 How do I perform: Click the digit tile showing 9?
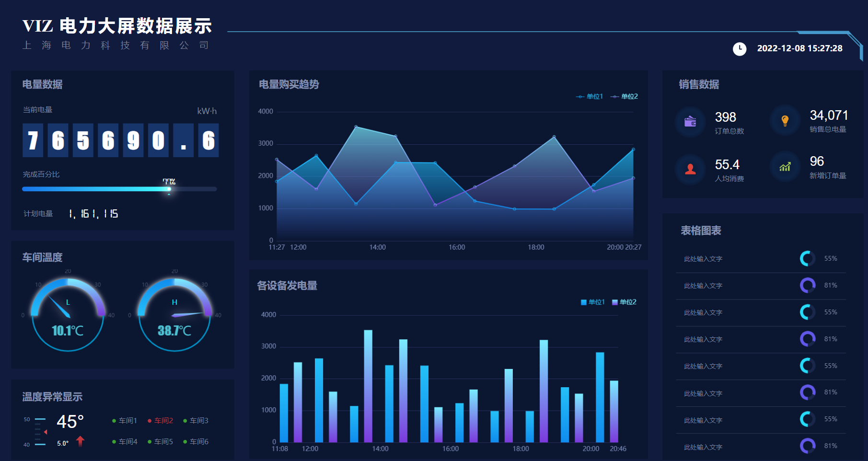click(133, 140)
